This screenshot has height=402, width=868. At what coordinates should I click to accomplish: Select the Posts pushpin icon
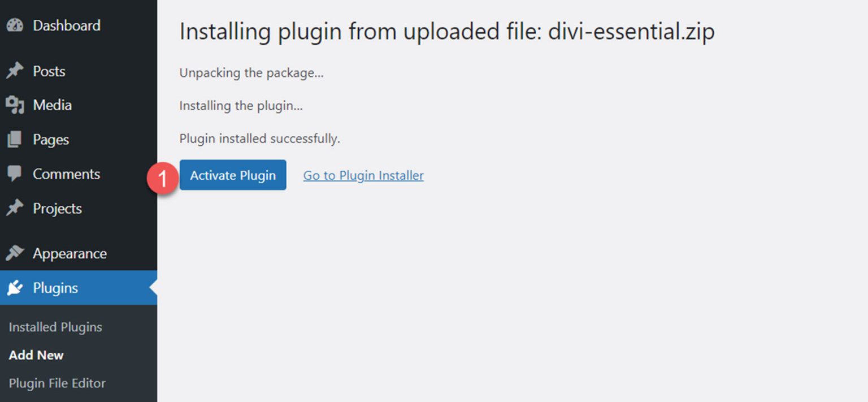(15, 71)
